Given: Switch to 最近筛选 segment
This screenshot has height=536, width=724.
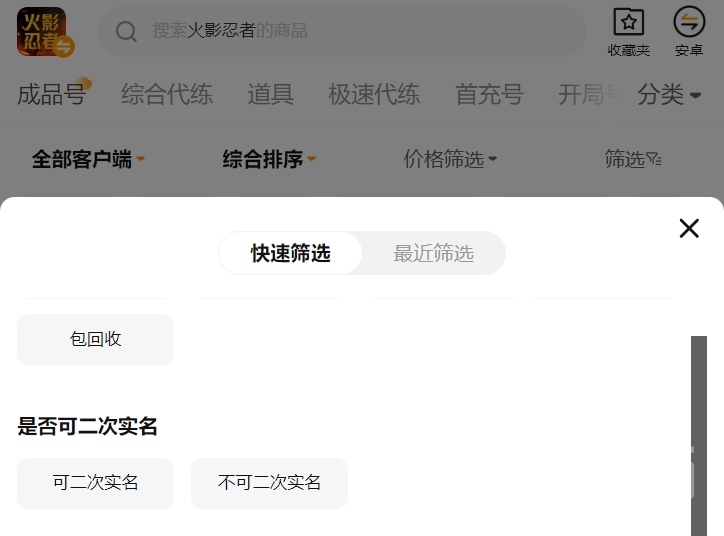Looking at the screenshot, I should tap(433, 253).
